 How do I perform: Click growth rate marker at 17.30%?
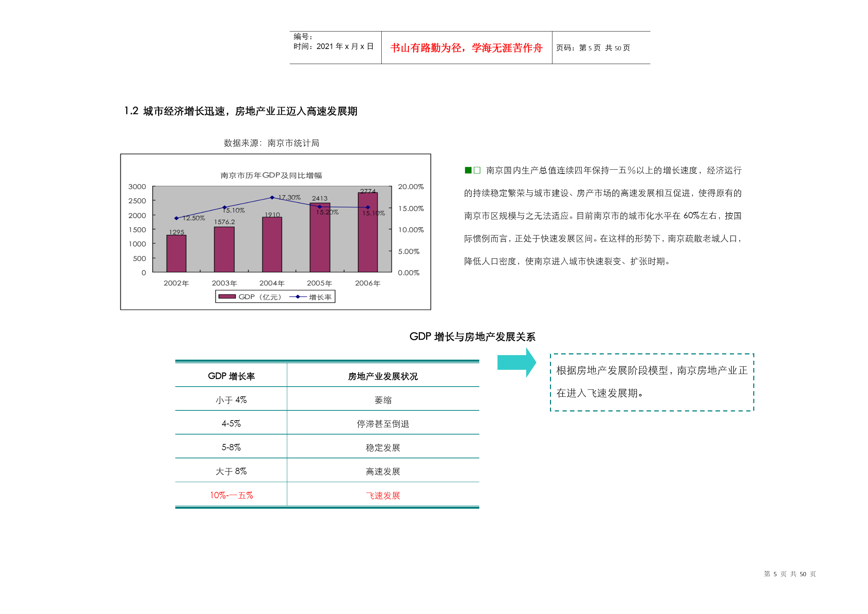tap(272, 197)
